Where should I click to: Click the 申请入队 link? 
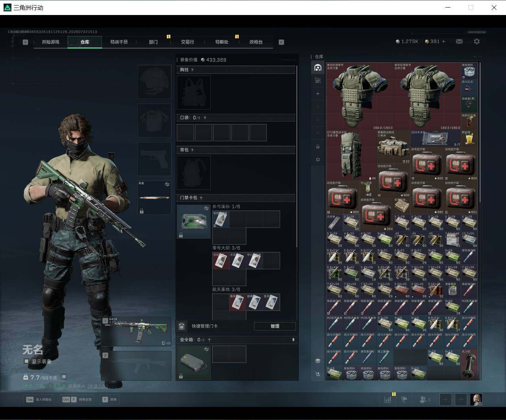97,386
